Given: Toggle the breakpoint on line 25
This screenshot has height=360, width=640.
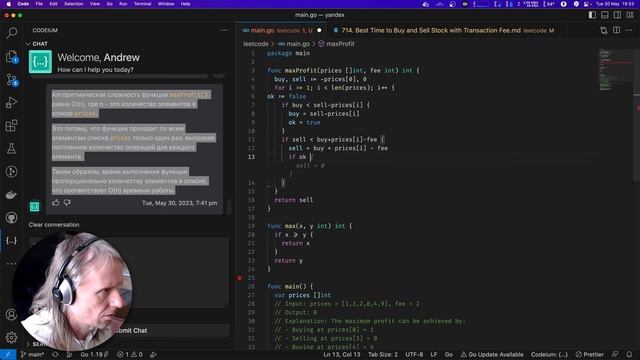Looking at the screenshot, I should 240,278.
